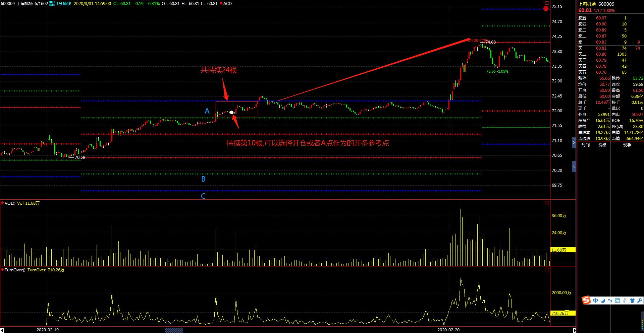
Task: Open the Sogou wrench settings icon
Action: tap(639, 301)
